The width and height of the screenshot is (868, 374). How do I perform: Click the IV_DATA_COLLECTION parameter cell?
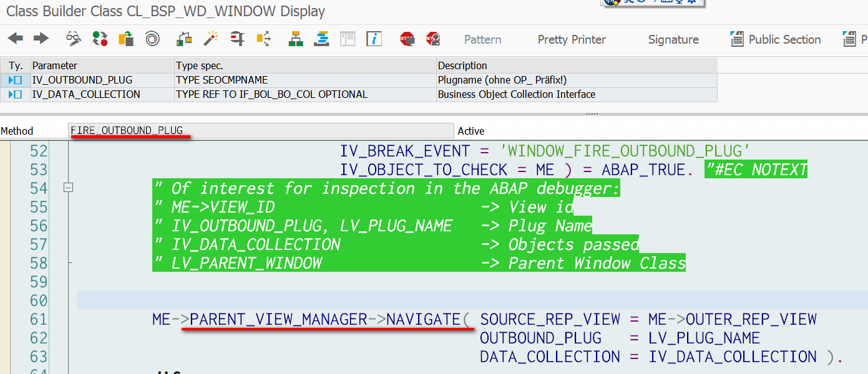(102, 94)
